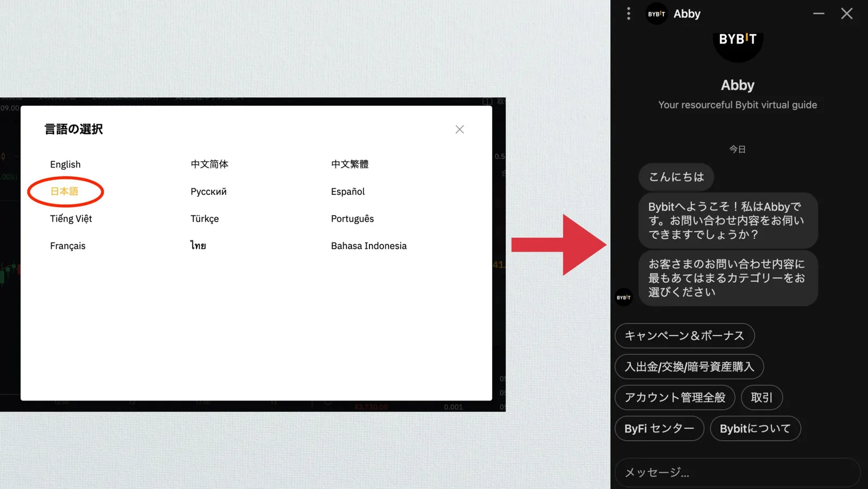The height and width of the screenshot is (489, 868).
Task: Choose 入出金/交換/暗号資産購入 category
Action: [x=689, y=367]
